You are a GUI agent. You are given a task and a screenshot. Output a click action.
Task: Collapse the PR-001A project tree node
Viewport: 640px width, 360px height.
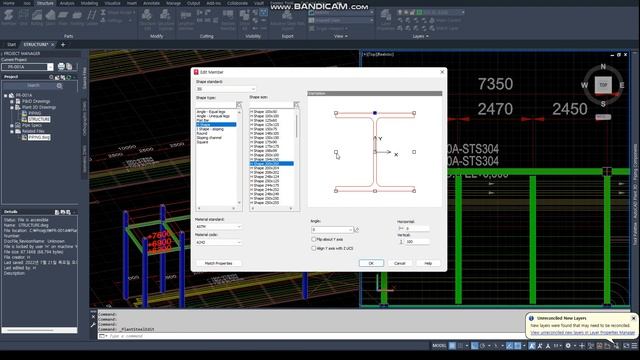point(6,96)
